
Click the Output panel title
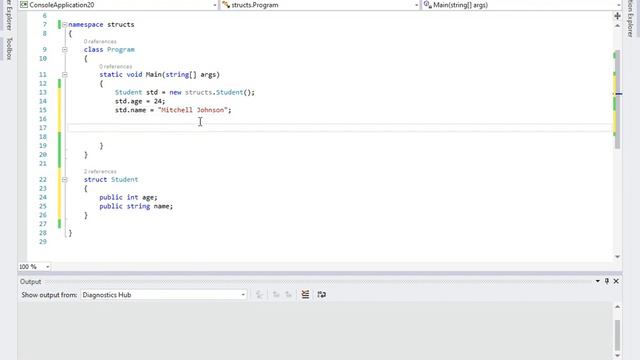click(x=31, y=282)
